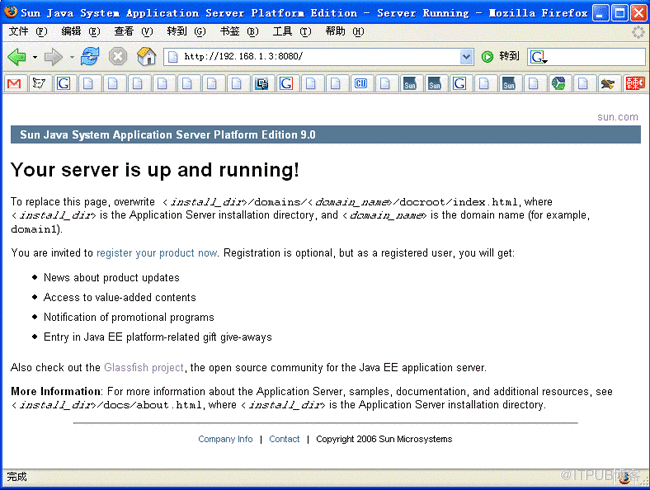Screen dimensions: 650x490
Task: Open the Gmail bookmark
Action: pos(14,84)
